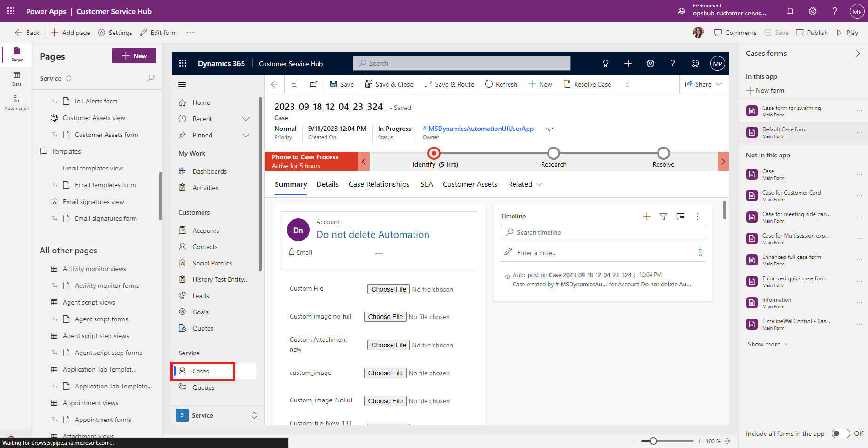Click the open in new window icon

(x=314, y=84)
